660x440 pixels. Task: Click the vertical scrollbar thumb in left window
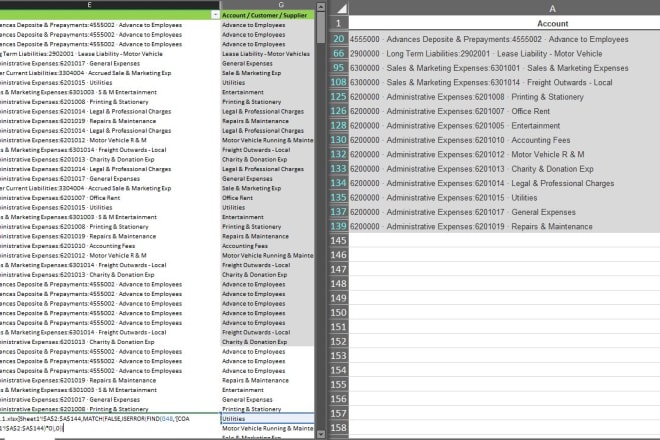(321, 27)
